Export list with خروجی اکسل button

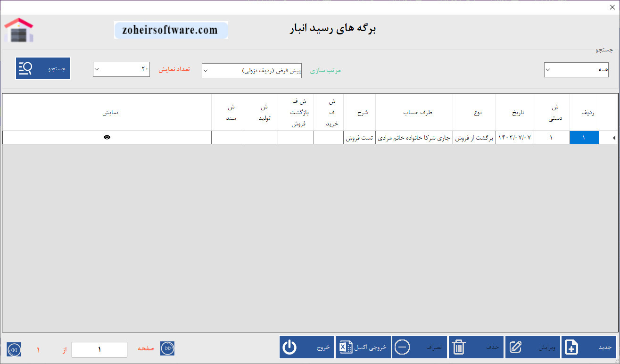click(363, 347)
